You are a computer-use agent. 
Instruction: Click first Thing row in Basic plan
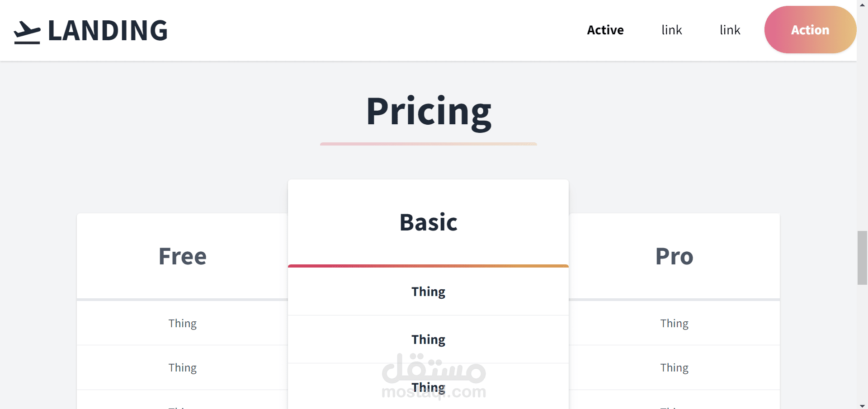[x=428, y=291]
